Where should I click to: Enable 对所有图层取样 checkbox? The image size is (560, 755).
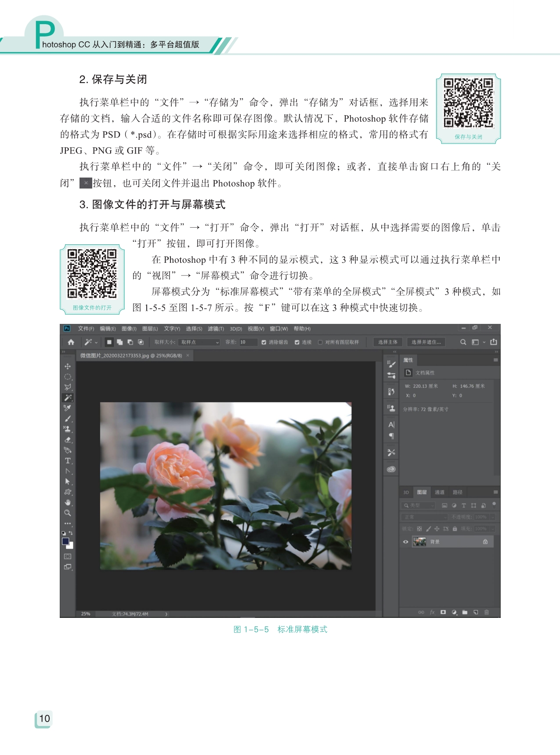[x=320, y=342]
